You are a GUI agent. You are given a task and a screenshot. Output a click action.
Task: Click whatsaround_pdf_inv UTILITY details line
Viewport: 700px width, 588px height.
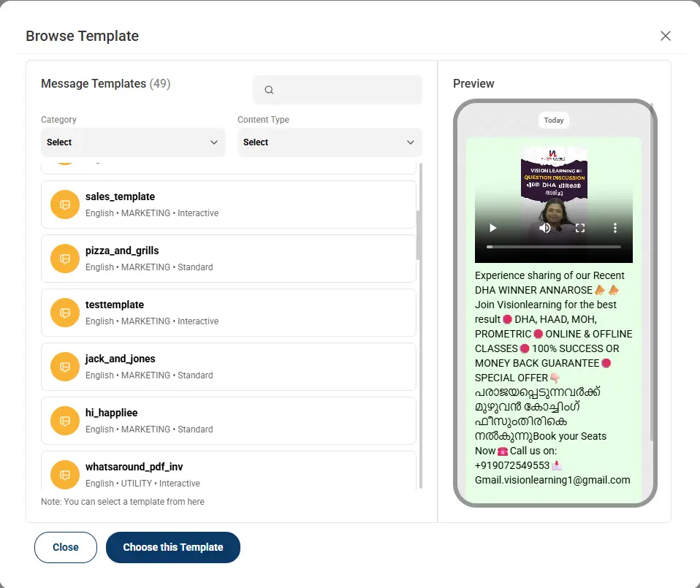(x=142, y=484)
